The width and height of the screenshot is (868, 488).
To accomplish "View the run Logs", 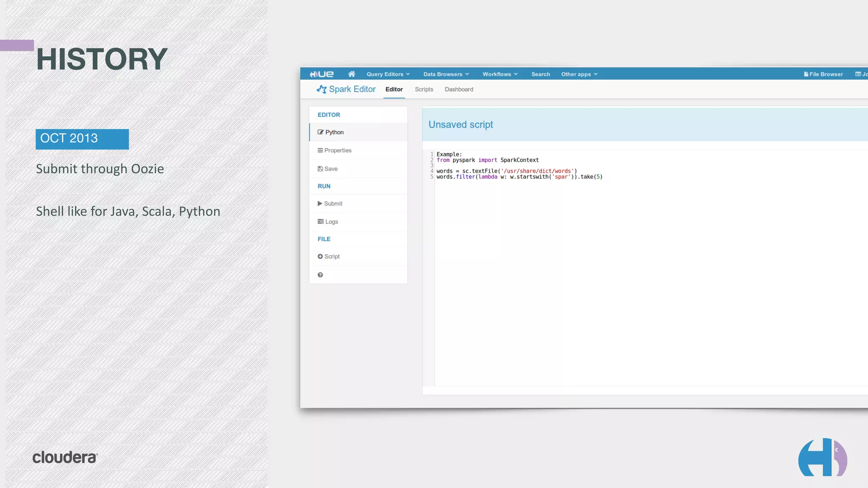I will point(359,222).
